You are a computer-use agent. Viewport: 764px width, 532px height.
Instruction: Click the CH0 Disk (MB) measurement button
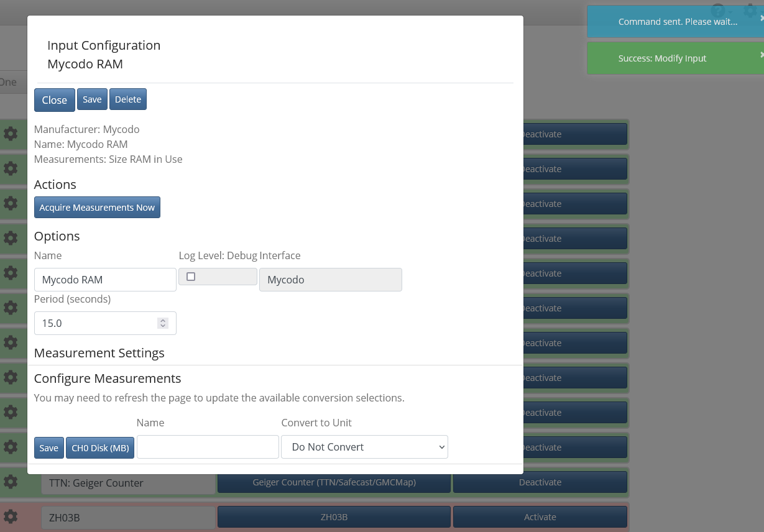click(x=99, y=447)
